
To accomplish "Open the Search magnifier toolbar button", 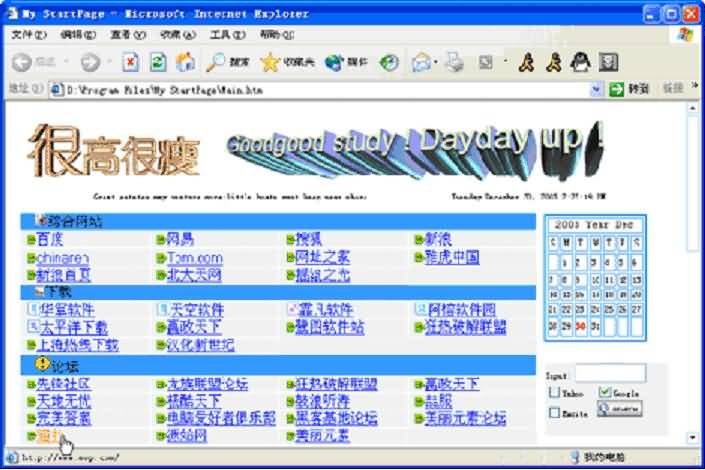I will click(228, 62).
